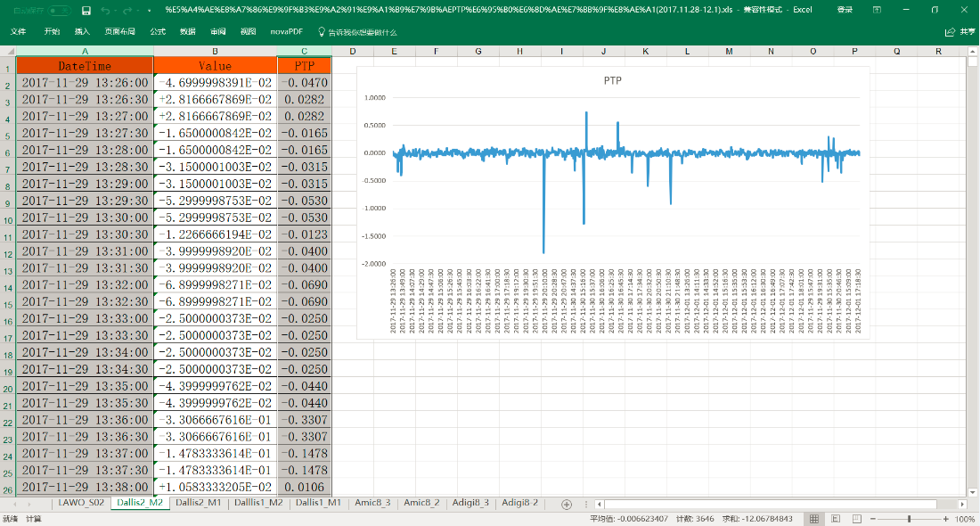Screen dimensions: 980x526
Task: Zoom out with the minus button
Action: click(873, 519)
